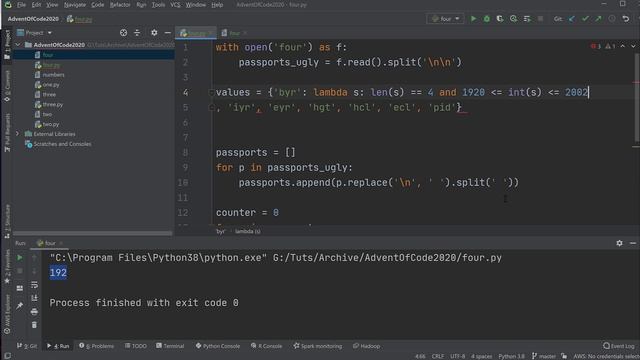Clear Run console with trash icon
This screenshot has width=640, height=360.
(x=34, y=325)
